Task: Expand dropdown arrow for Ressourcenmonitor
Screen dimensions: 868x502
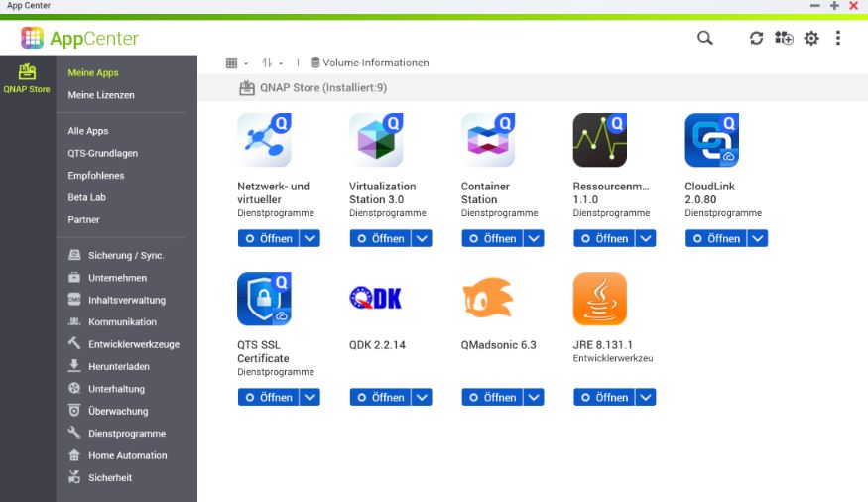Action: tap(646, 238)
